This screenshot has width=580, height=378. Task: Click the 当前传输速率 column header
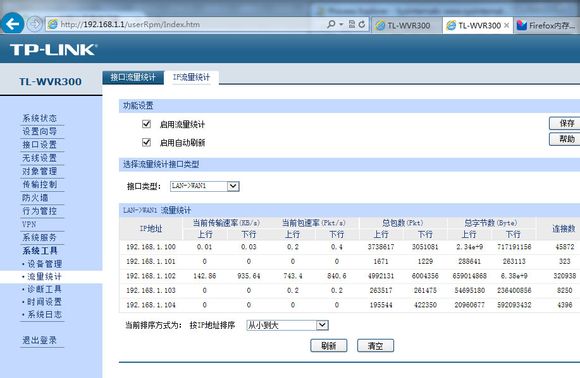226,223
